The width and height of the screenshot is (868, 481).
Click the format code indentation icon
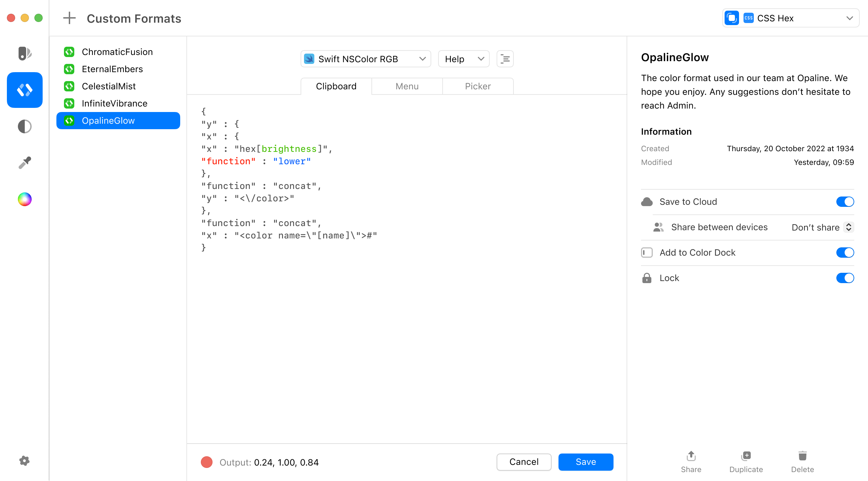505,59
